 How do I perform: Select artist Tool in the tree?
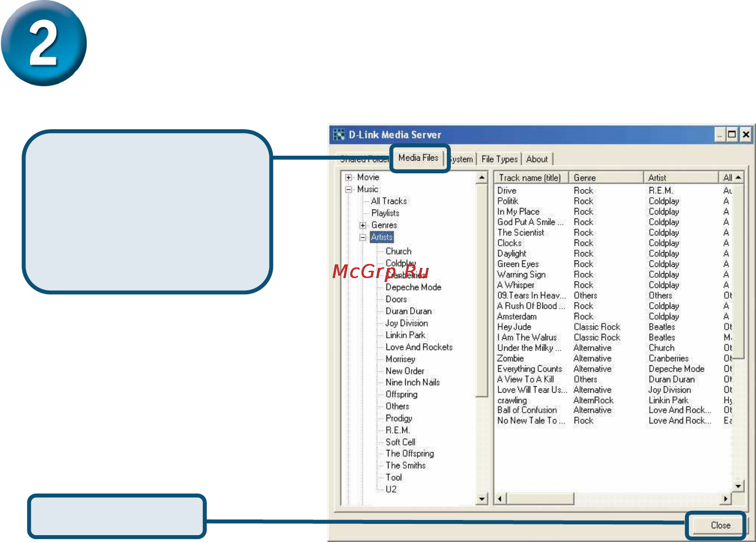tap(393, 477)
